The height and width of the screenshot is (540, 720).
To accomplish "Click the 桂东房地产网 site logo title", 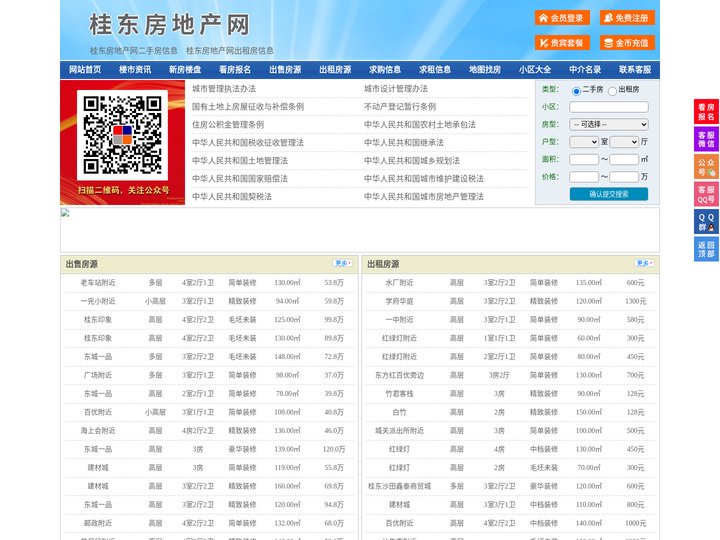I will tap(169, 24).
